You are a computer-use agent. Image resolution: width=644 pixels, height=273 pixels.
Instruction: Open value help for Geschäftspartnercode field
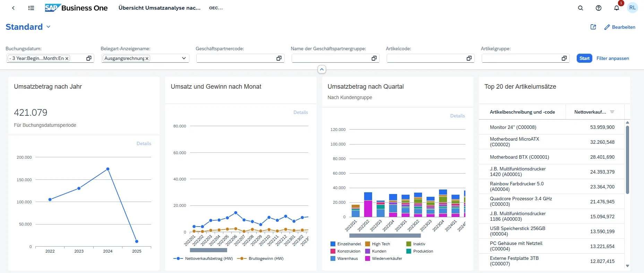point(279,59)
